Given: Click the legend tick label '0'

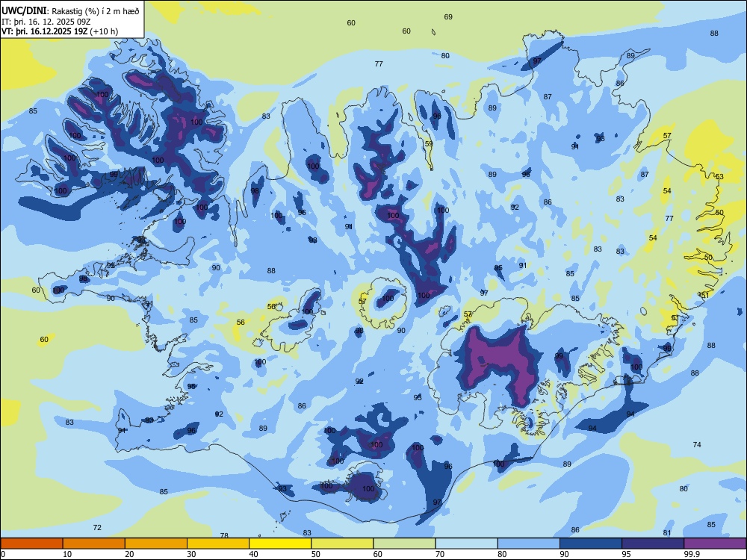Looking at the screenshot, I should click(3, 554).
